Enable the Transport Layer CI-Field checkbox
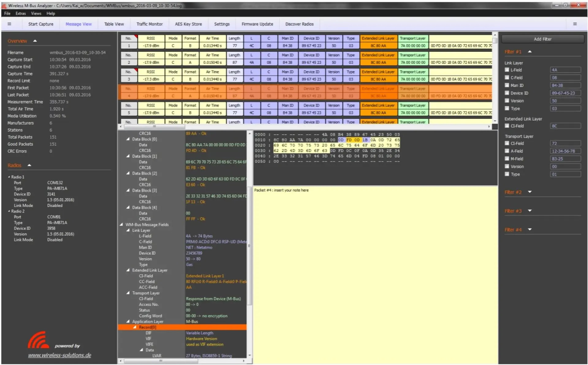 (507, 143)
